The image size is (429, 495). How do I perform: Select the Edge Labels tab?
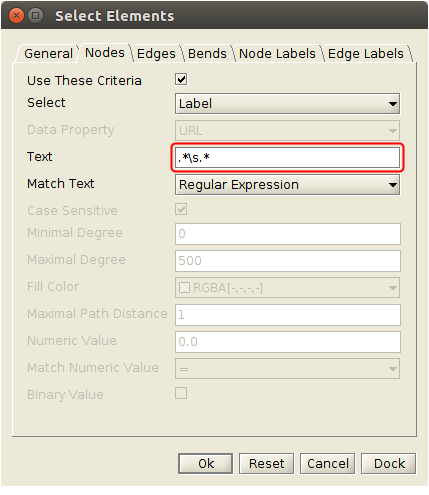(366, 54)
